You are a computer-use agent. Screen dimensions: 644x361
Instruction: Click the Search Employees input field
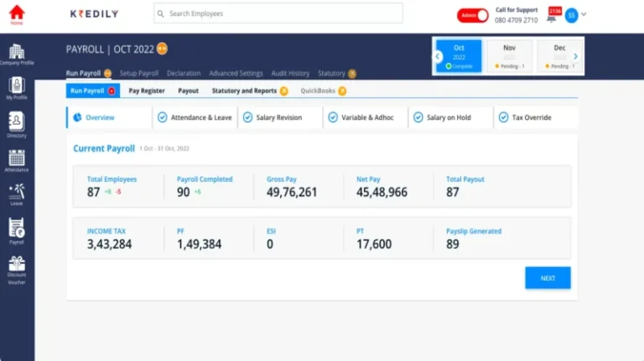tap(278, 13)
